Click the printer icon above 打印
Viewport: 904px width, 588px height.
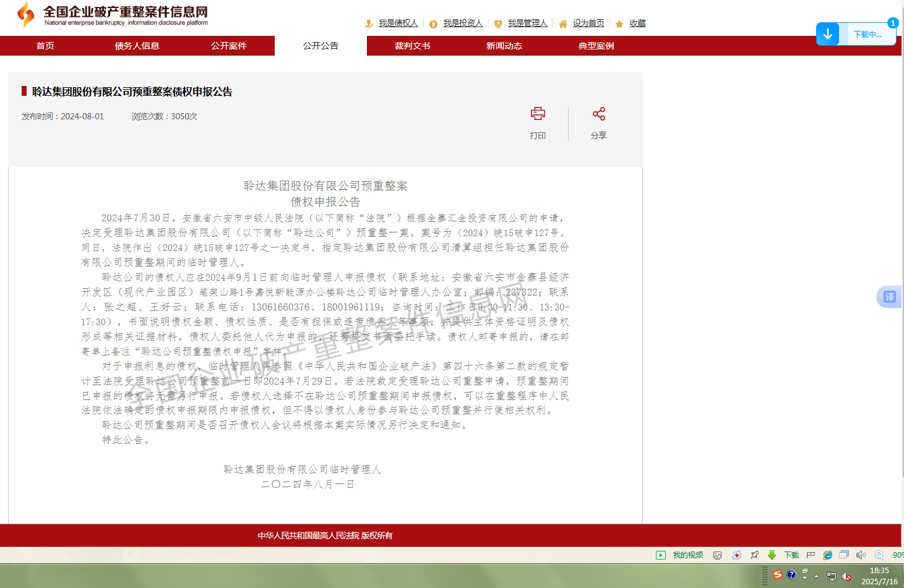538,114
